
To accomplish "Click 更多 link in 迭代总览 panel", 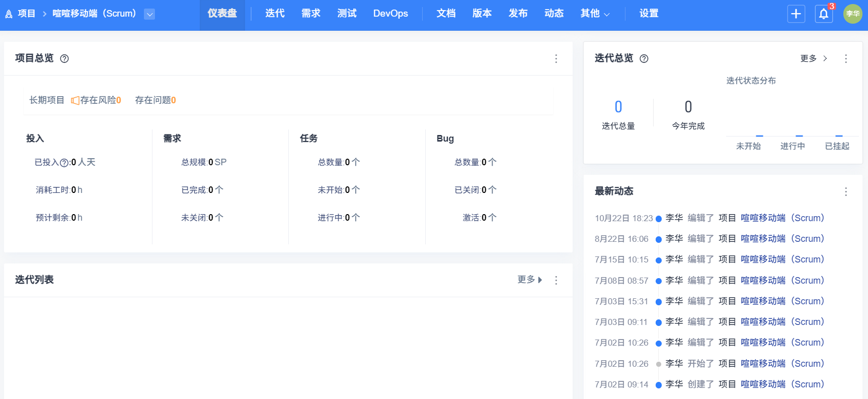I will [x=813, y=58].
